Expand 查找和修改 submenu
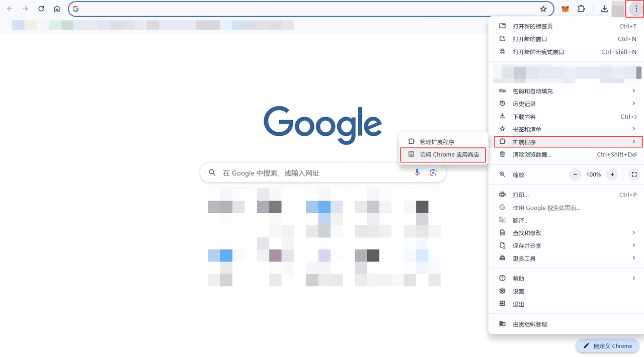This screenshot has height=357, width=644. [x=566, y=233]
